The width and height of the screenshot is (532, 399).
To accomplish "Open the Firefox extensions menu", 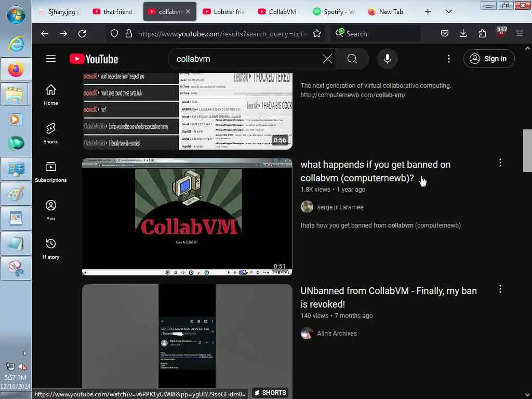I will (482, 33).
